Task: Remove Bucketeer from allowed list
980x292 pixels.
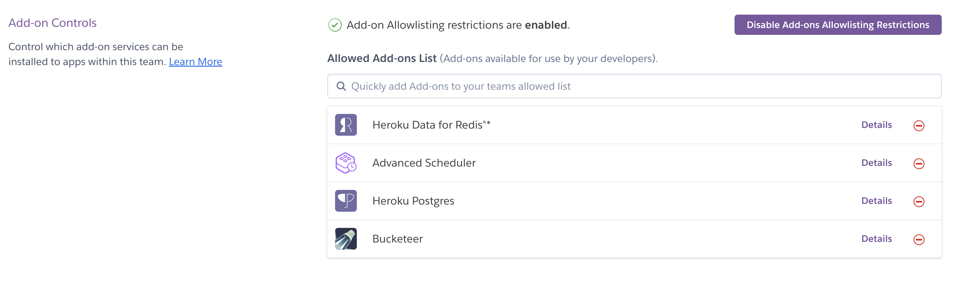Action: click(918, 239)
